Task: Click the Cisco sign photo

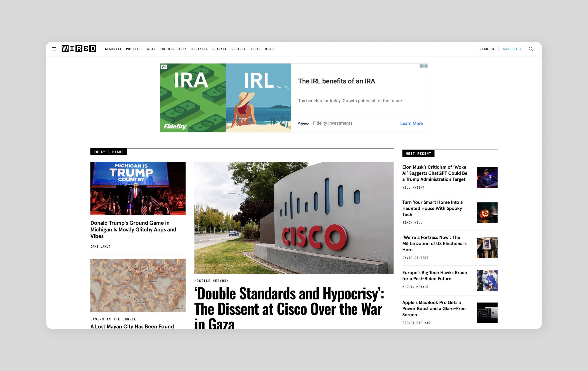Action: pyautogui.click(x=294, y=218)
